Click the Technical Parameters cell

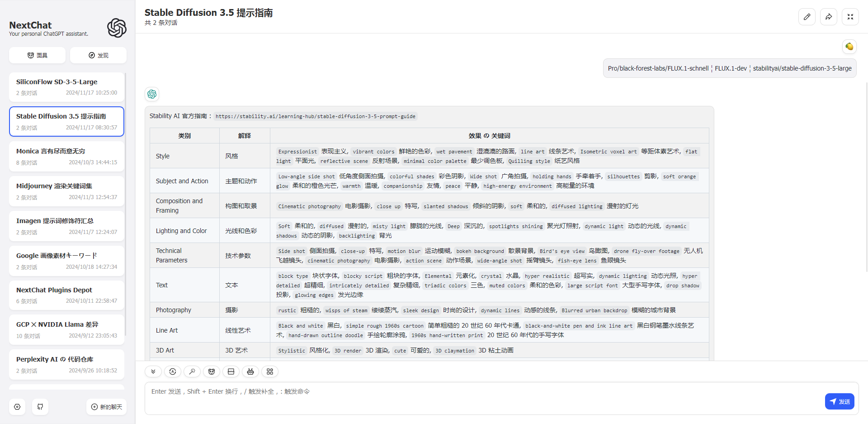pos(184,256)
